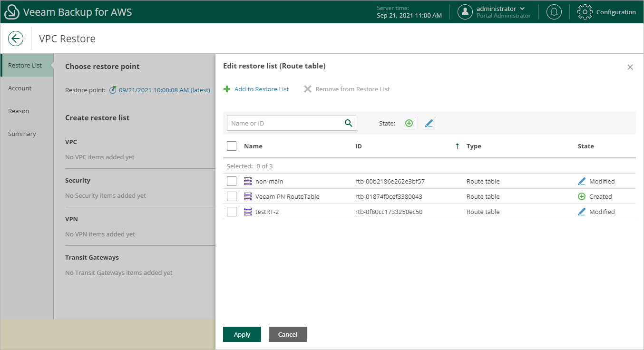Switch to the Account step

tap(20, 88)
